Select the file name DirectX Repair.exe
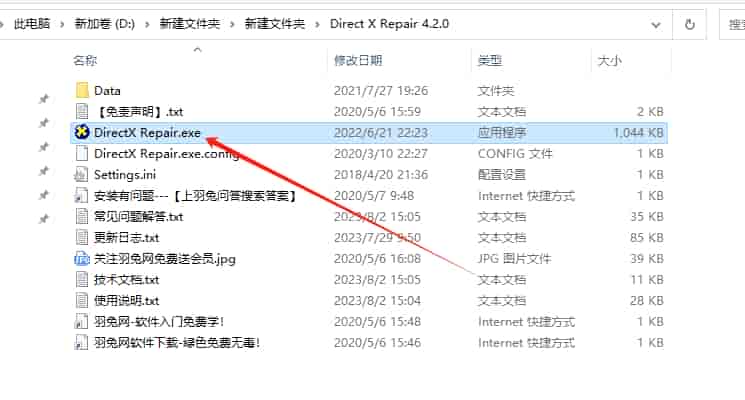 [147, 132]
